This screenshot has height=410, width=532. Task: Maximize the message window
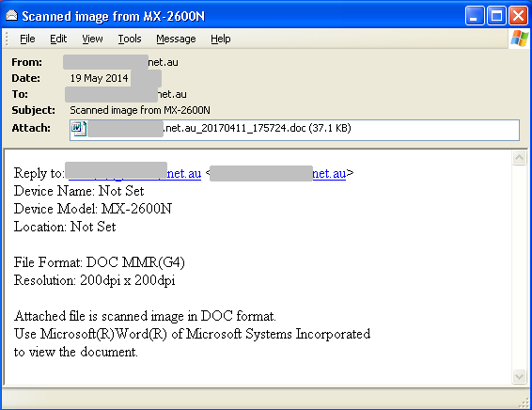click(x=496, y=16)
